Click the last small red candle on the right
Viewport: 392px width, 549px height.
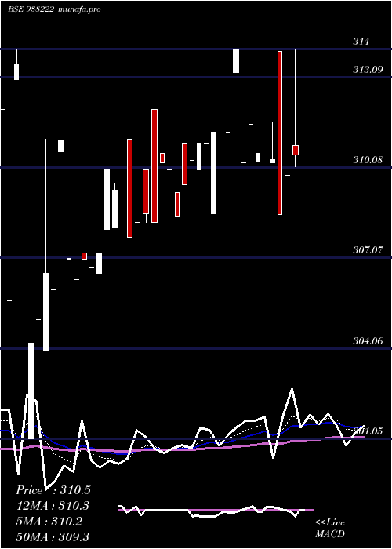pyautogui.click(x=296, y=150)
